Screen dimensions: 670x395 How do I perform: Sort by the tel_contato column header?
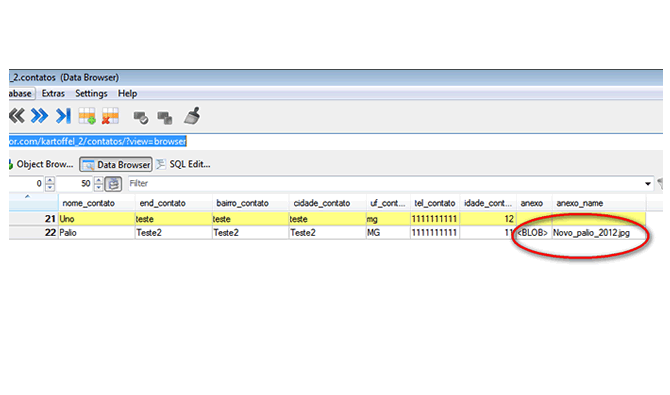click(435, 203)
